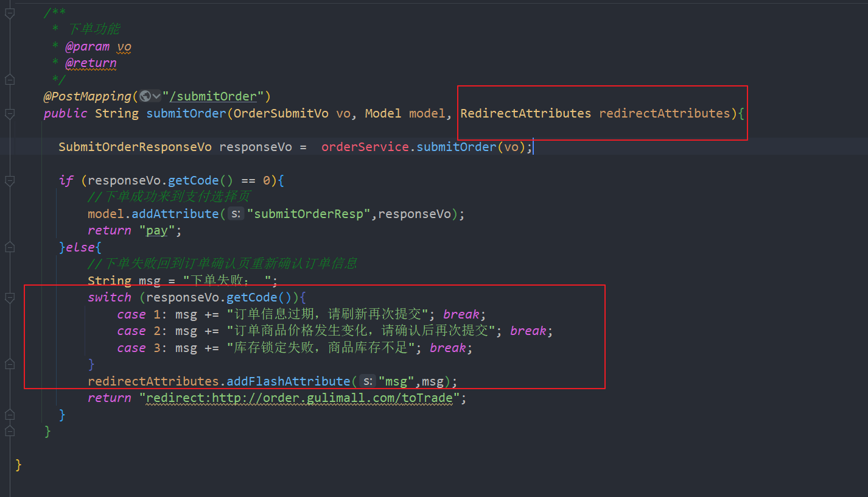Screen dimensions: 868x497
Task: Click the fold end marker at switch closing brace
Action: [10, 364]
